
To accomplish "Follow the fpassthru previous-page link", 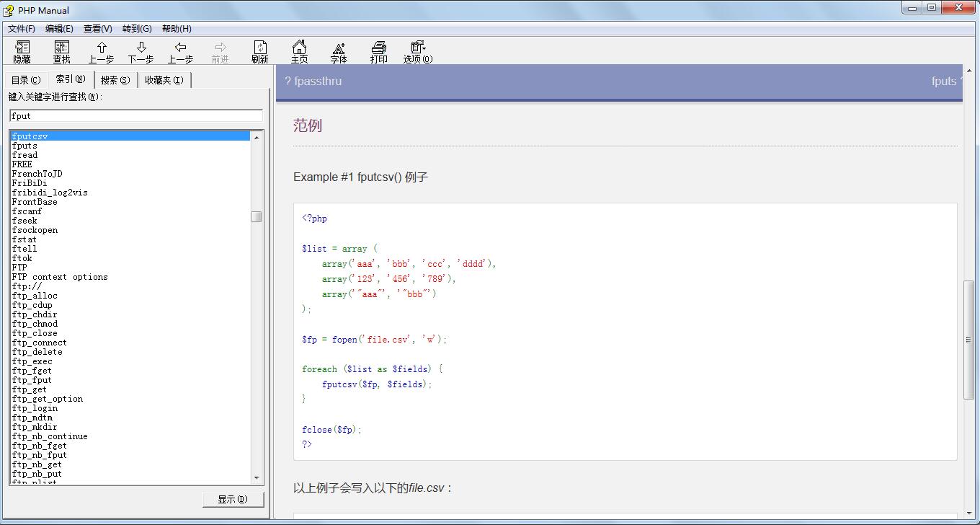I will pos(313,81).
